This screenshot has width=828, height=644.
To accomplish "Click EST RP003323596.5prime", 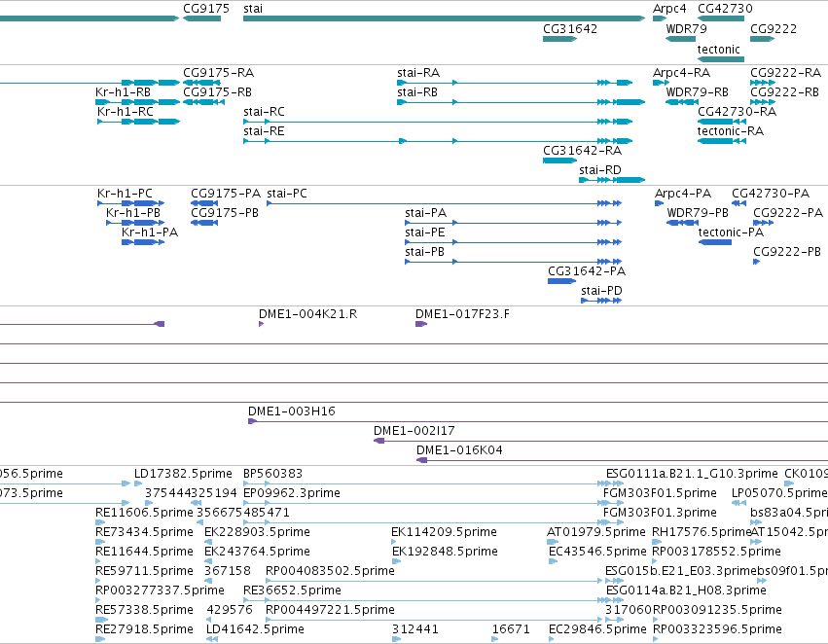I will coord(656,639).
